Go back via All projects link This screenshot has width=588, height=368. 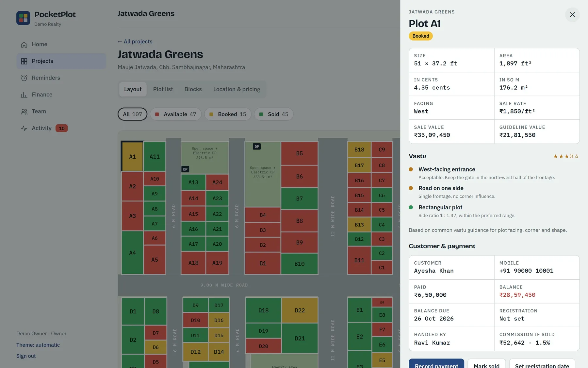[135, 42]
